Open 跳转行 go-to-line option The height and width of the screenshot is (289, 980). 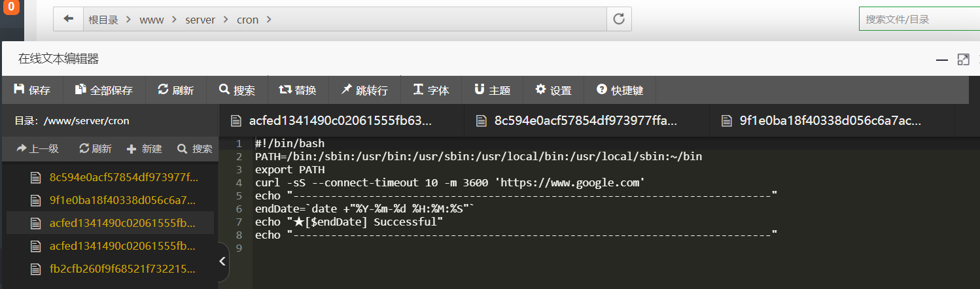[x=364, y=90]
